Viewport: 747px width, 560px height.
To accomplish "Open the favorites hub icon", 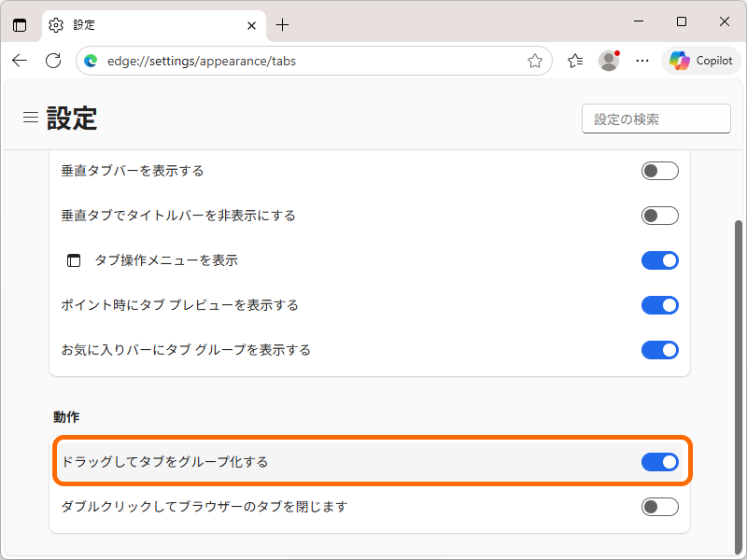I will coord(575,60).
